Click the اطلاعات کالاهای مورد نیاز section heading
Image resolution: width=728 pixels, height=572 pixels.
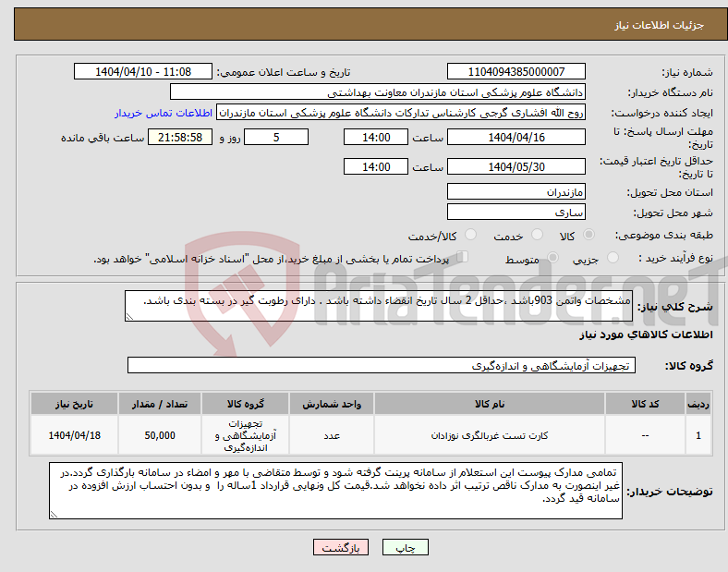[x=646, y=335]
